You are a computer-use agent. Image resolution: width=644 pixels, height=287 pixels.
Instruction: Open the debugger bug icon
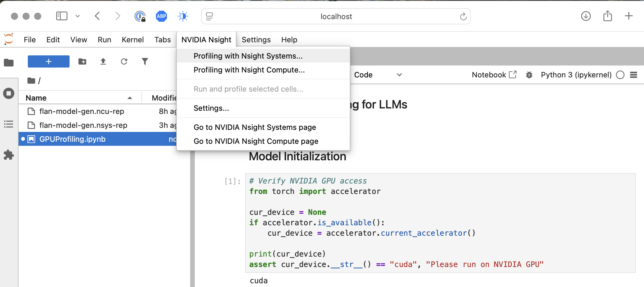click(529, 75)
